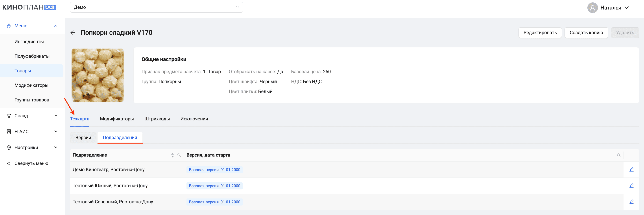Screen dimensions: 644x215
Task: Switch to the Техкарта tab
Action: tap(79, 119)
